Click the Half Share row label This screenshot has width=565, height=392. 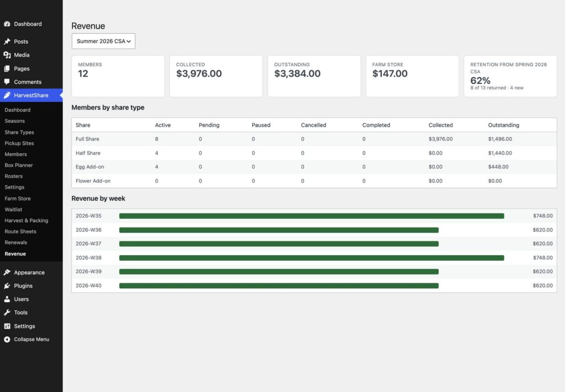point(88,153)
